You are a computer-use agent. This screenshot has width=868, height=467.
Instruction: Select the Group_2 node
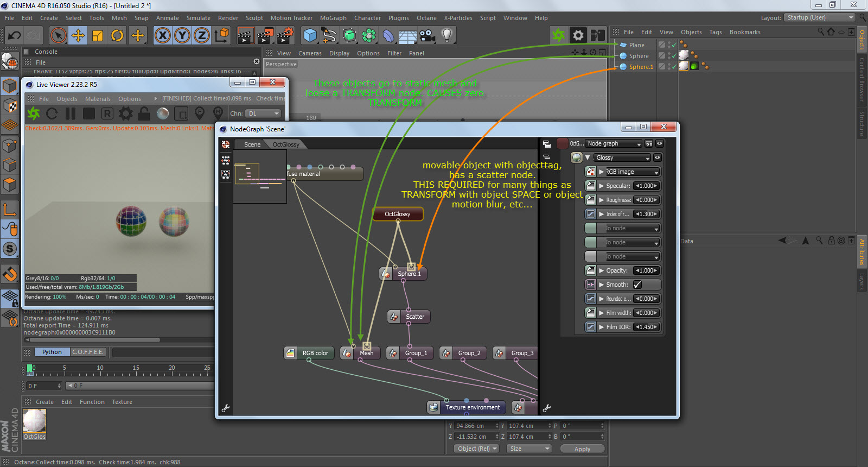(463, 353)
